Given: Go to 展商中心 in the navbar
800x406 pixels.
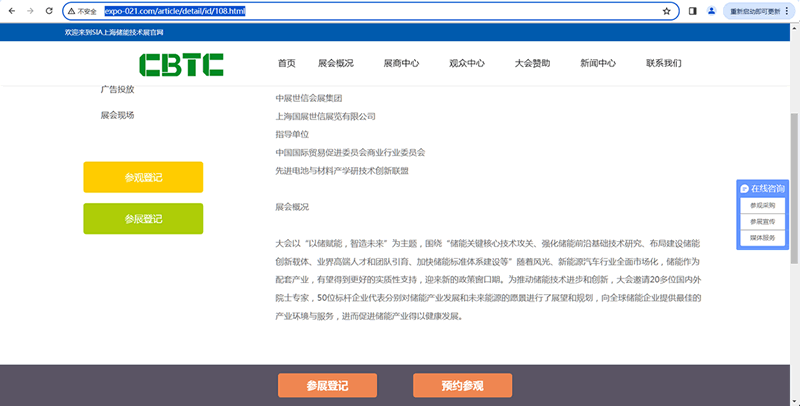Looking at the screenshot, I should tap(401, 64).
